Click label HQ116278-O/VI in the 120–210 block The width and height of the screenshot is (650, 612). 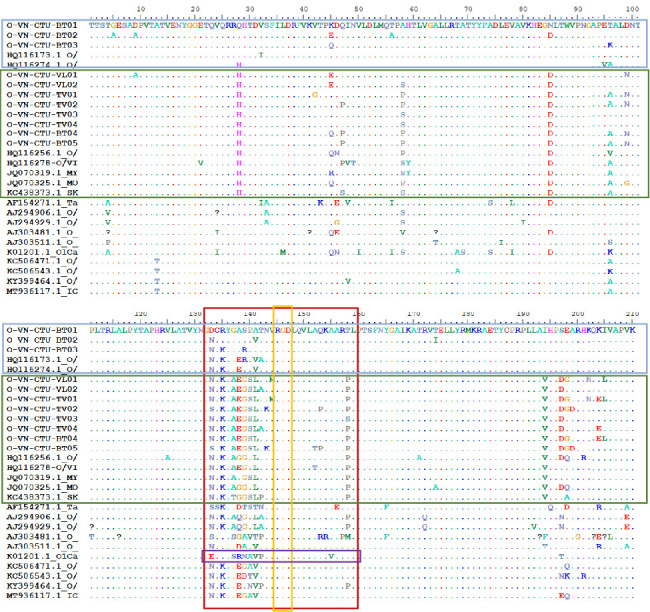point(42,468)
